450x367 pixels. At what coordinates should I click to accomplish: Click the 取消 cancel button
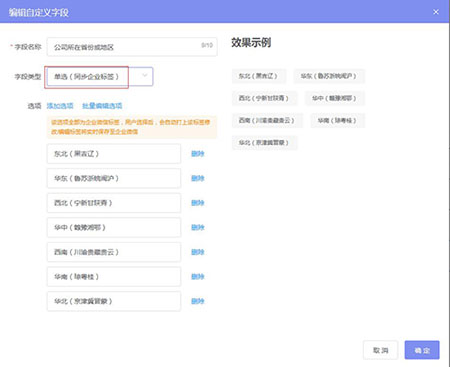click(x=380, y=350)
